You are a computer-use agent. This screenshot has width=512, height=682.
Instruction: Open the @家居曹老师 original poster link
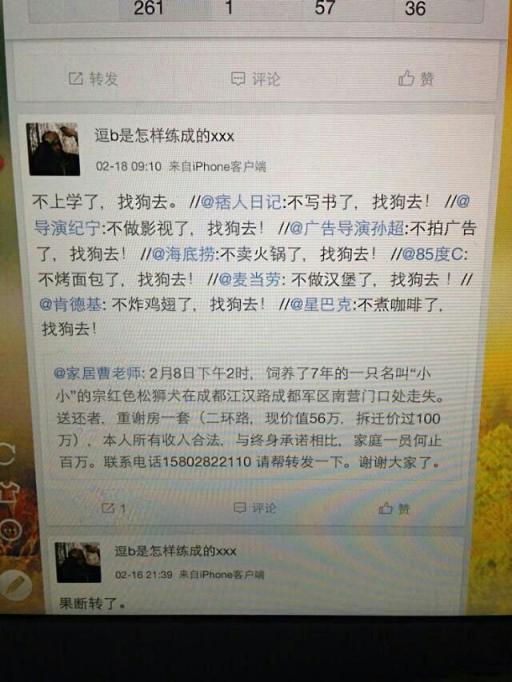click(97, 373)
